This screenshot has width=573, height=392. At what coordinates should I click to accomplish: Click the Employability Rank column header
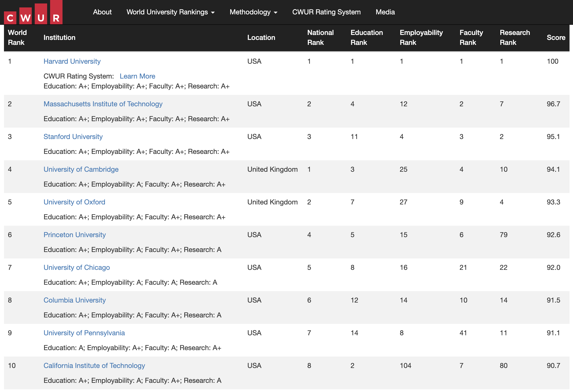(x=421, y=37)
